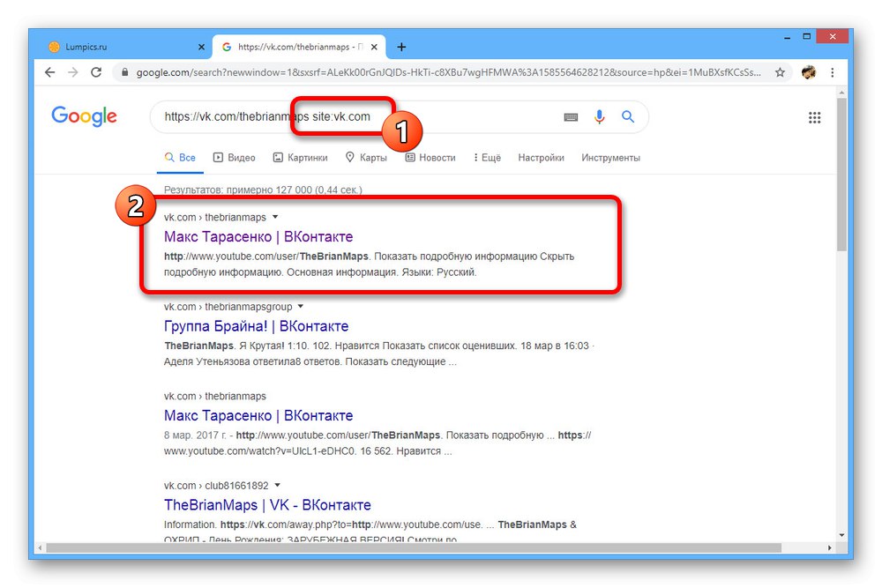This screenshot has height=588, width=882.
Task: Click the Google logo
Action: coord(85,116)
